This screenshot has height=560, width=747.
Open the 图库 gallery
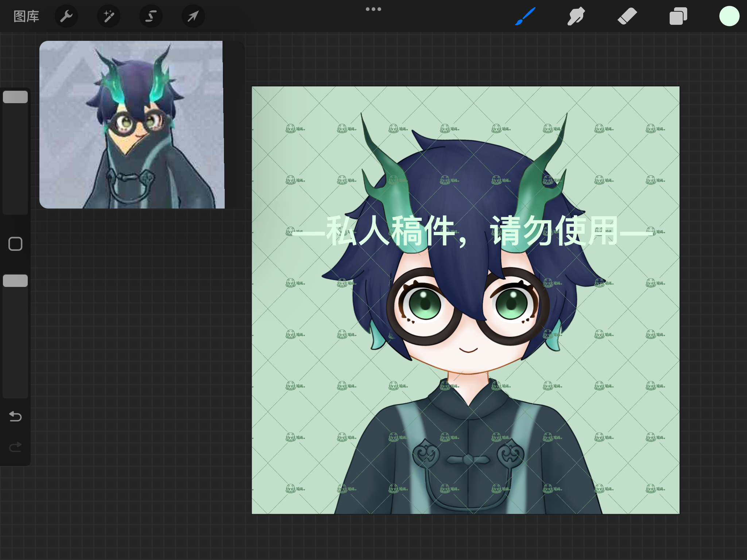pos(26,16)
